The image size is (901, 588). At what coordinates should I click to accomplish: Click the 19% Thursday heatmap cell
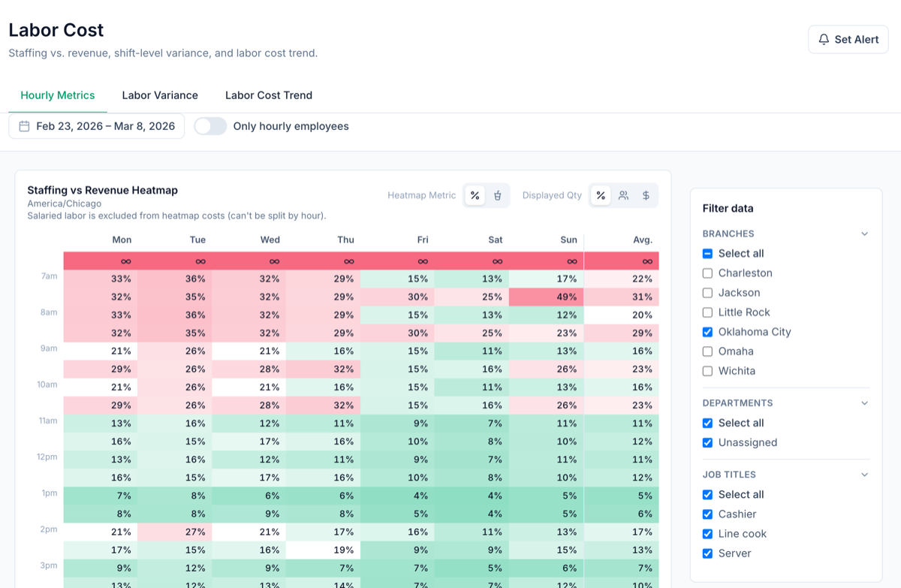324,550
